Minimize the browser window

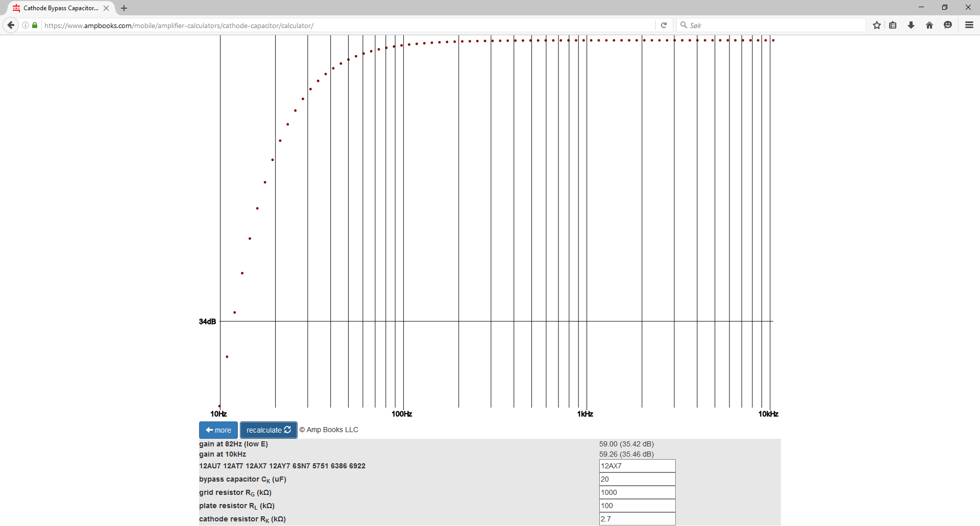[921, 7]
